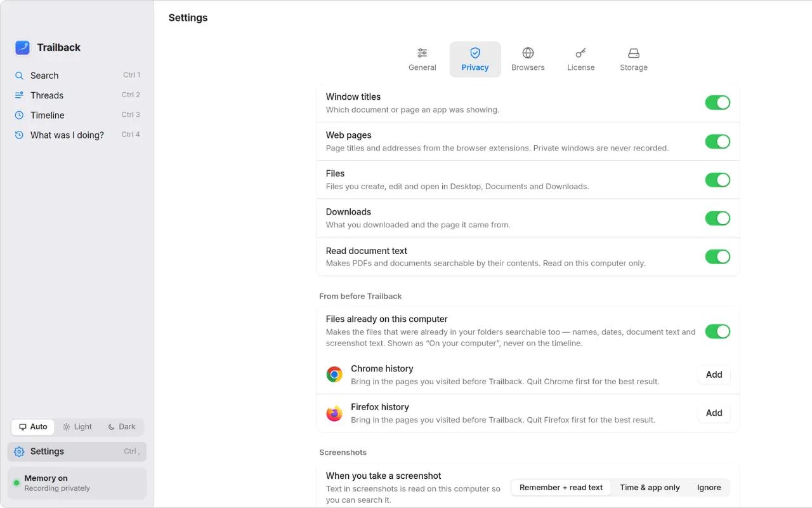Viewport: 812px width, 508px height.
Task: Set screenshots to Ignore
Action: point(709,488)
